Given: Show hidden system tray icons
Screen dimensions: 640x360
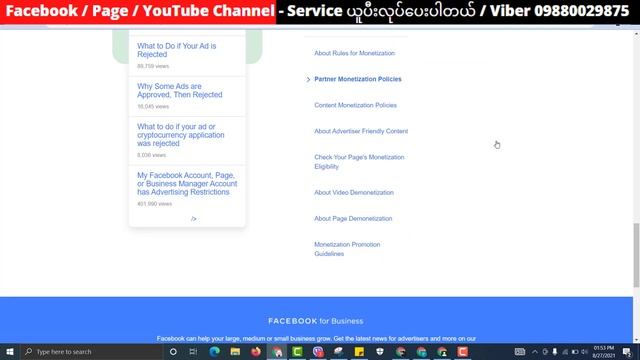Looking at the screenshot, I should tap(535, 352).
